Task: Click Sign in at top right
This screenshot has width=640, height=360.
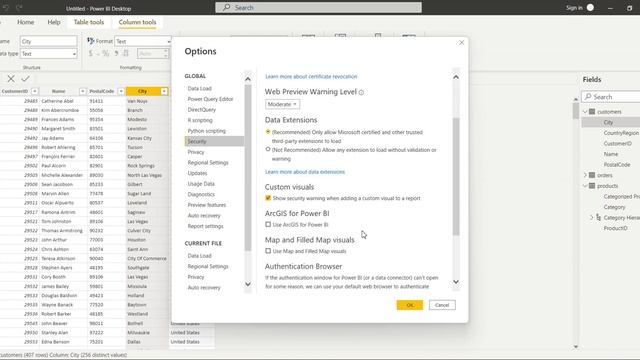Action: (x=574, y=8)
